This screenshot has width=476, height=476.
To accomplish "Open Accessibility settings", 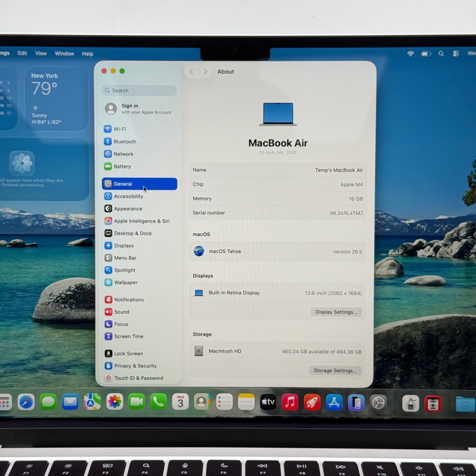I will pos(140,196).
